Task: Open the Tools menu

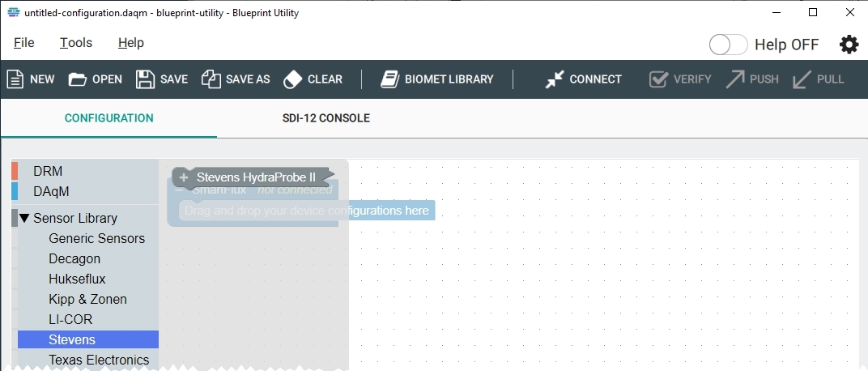Action: tap(76, 43)
